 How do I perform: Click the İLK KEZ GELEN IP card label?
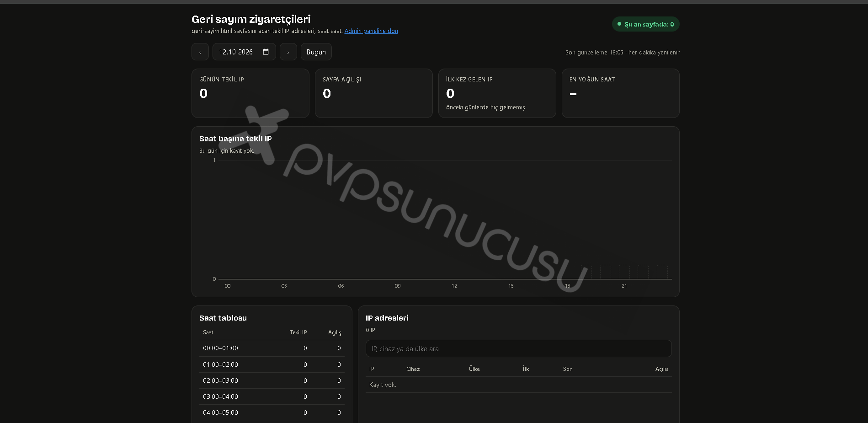pos(469,80)
